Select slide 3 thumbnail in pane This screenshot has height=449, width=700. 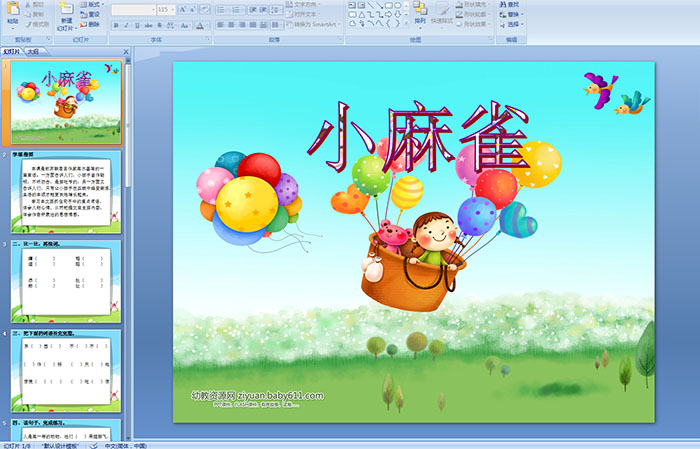pyautogui.click(x=66, y=281)
